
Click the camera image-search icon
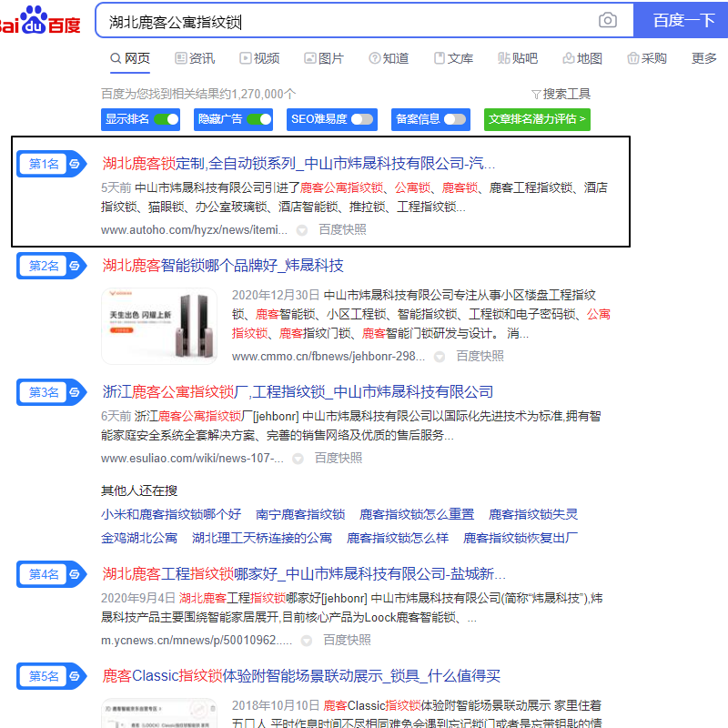click(x=607, y=20)
